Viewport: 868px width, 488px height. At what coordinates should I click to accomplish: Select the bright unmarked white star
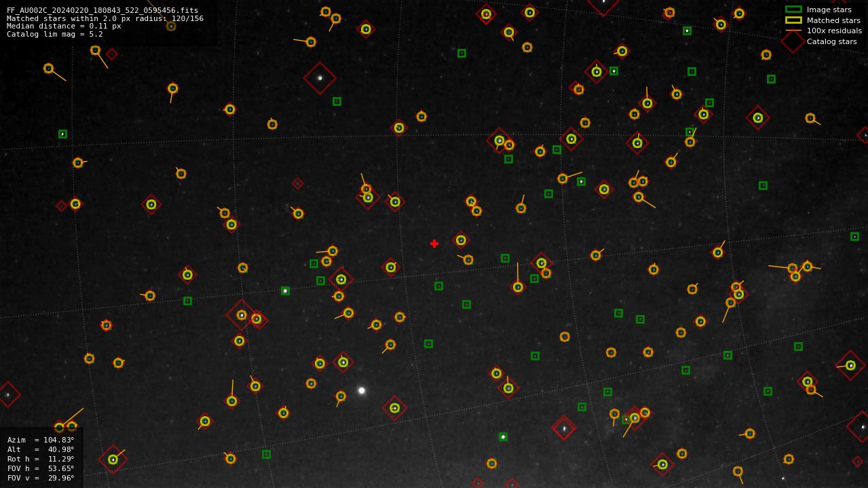[x=362, y=390]
